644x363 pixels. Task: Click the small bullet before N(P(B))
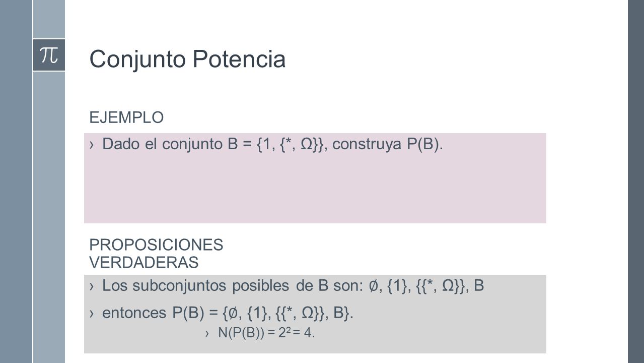pyautogui.click(x=207, y=334)
